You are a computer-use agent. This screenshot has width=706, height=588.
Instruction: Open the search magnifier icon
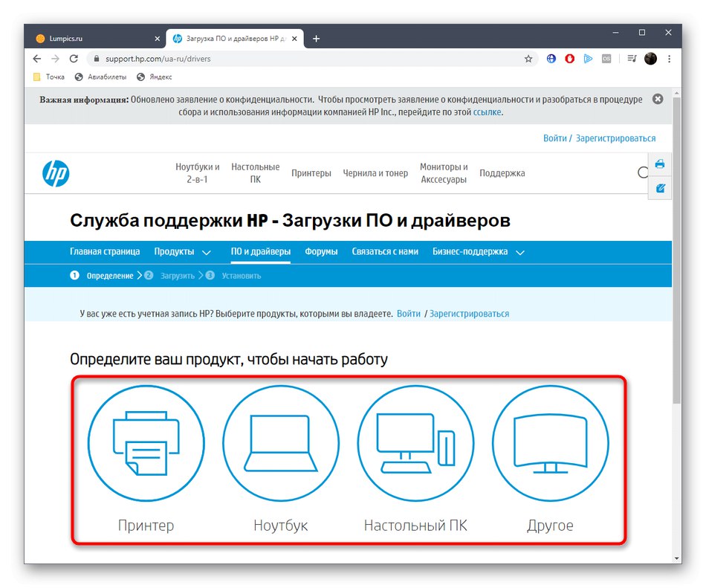tap(643, 172)
